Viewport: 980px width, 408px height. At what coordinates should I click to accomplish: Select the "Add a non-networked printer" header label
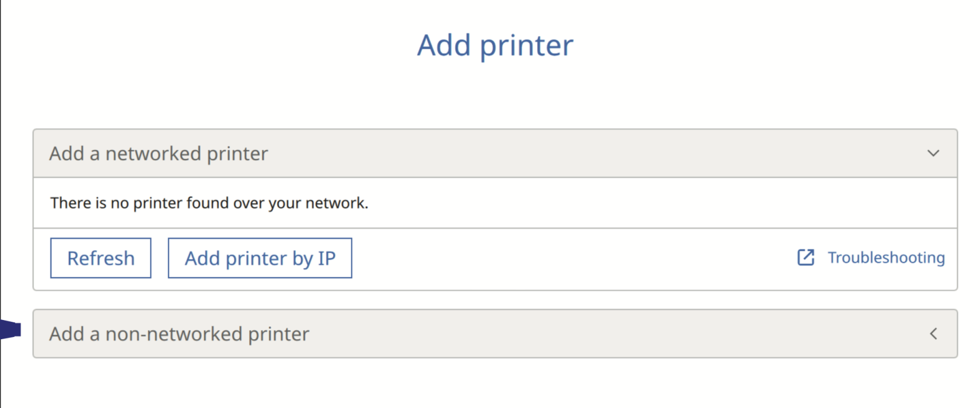(179, 333)
